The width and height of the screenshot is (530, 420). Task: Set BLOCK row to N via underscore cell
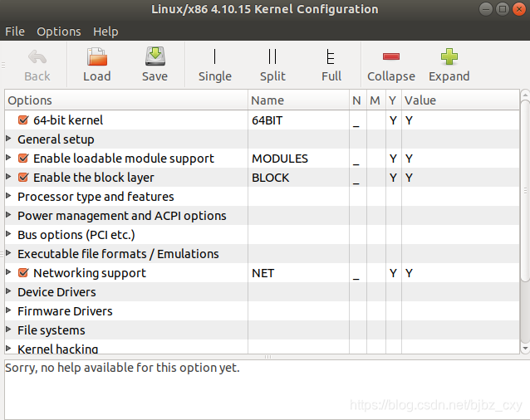[358, 178]
